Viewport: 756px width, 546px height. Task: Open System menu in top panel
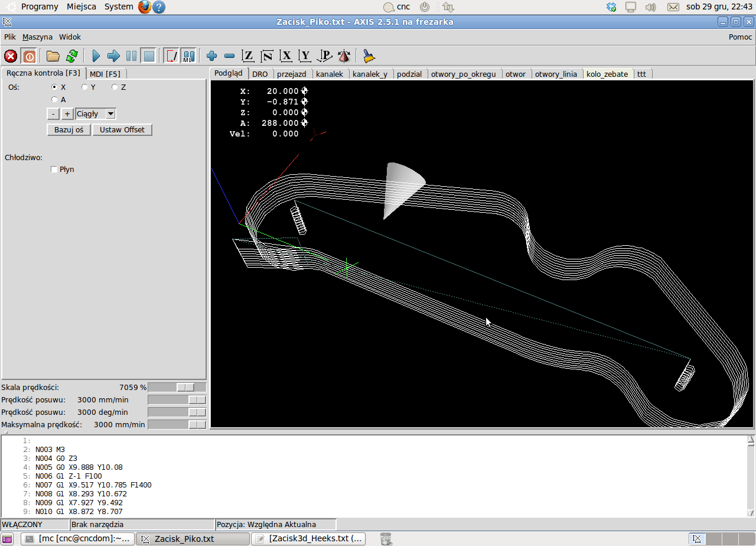119,6
